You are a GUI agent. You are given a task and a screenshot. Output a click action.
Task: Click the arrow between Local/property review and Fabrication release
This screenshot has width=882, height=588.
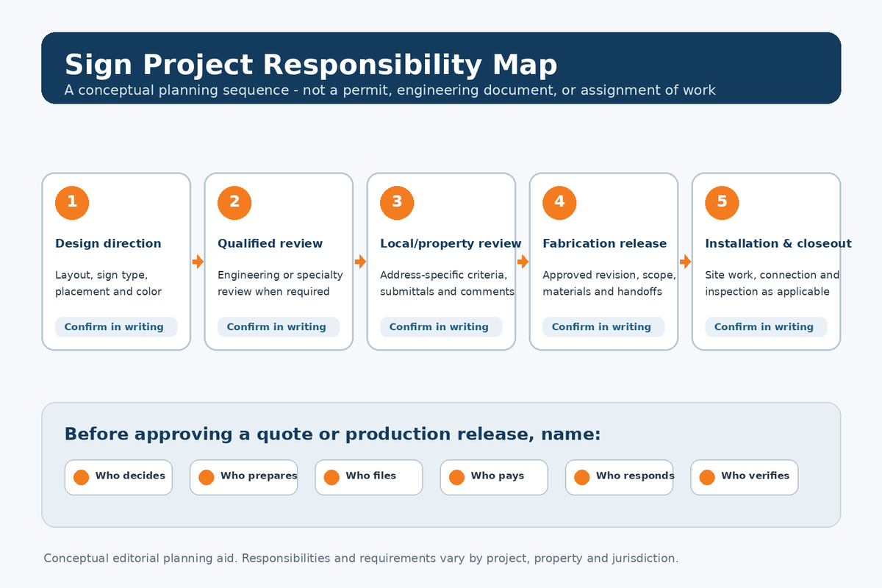(x=523, y=262)
